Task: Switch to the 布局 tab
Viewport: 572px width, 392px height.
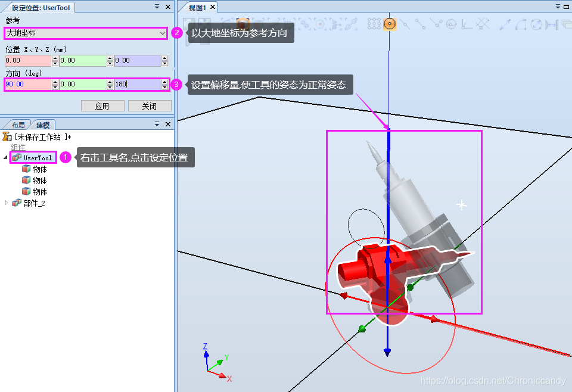Action: pos(18,125)
